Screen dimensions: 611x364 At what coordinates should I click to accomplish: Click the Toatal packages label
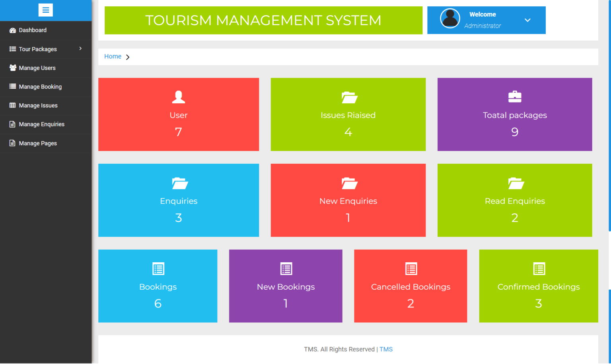pyautogui.click(x=515, y=115)
